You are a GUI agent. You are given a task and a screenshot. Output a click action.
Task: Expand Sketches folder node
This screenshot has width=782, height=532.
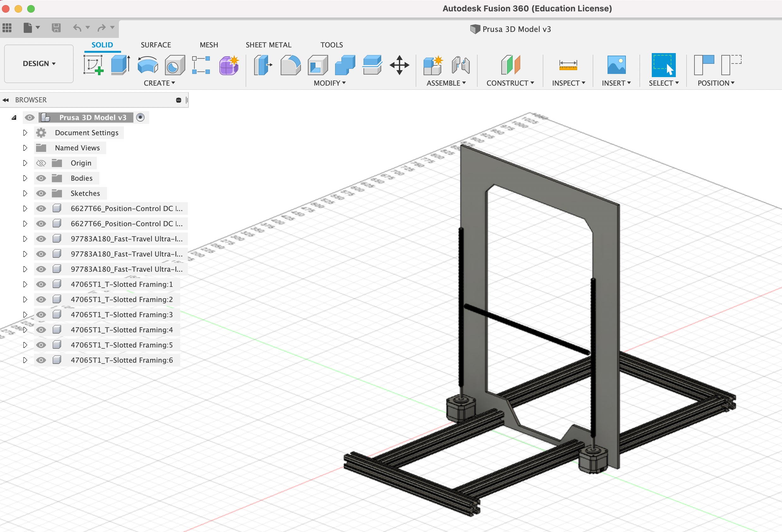[x=25, y=193]
